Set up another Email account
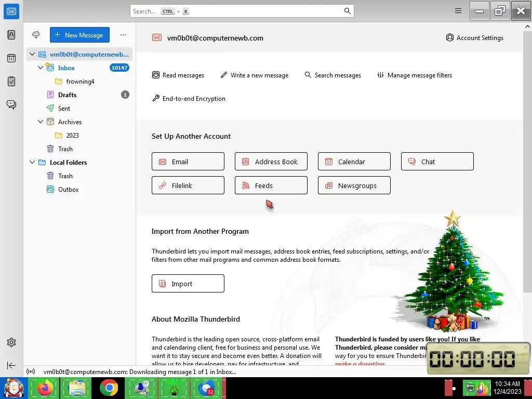Image resolution: width=532 pixels, height=399 pixels. point(188,162)
